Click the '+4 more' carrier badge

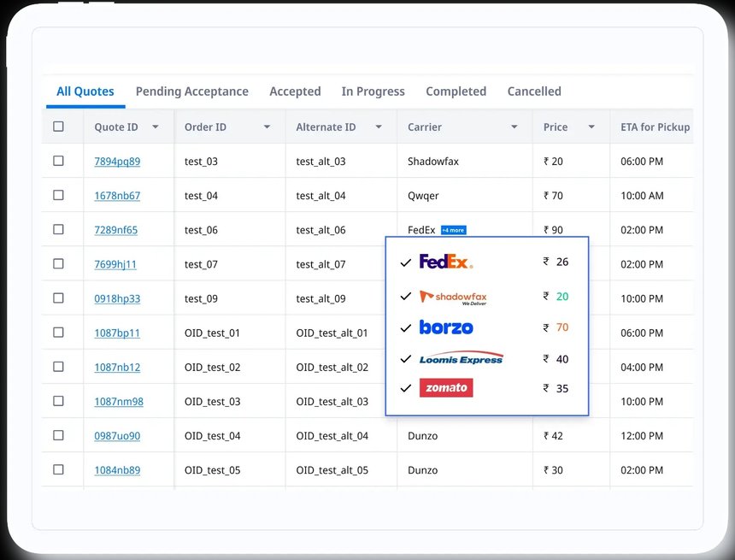[453, 230]
